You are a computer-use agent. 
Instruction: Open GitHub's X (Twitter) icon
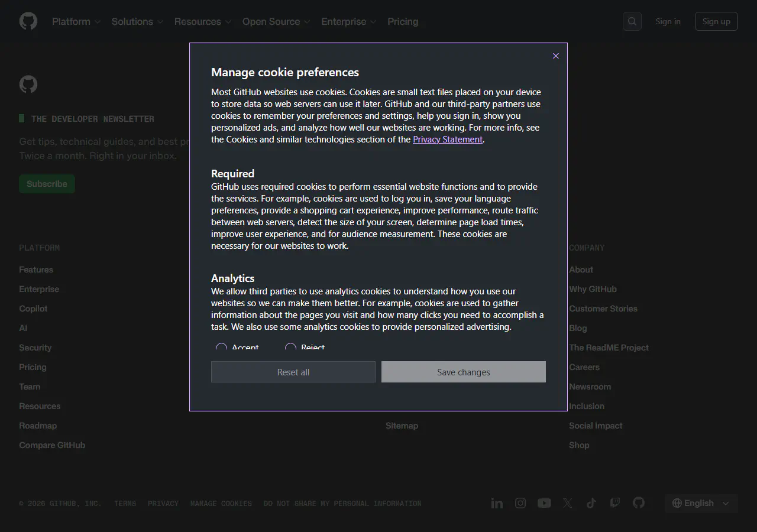click(568, 503)
